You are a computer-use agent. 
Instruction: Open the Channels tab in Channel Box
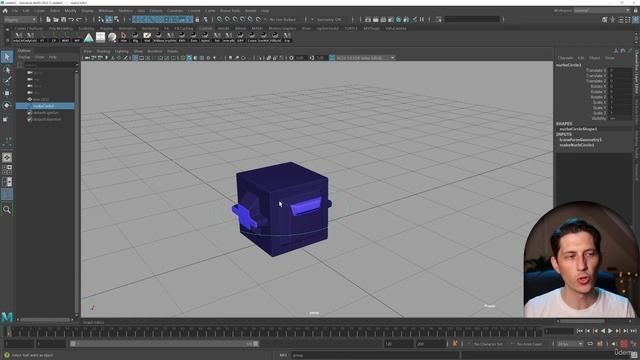pos(565,58)
